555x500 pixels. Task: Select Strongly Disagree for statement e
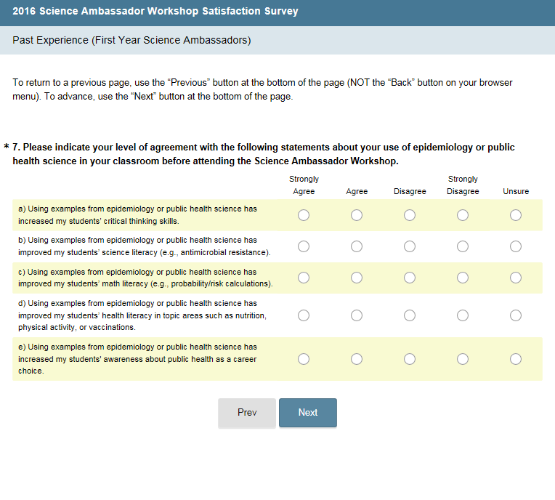point(463,359)
